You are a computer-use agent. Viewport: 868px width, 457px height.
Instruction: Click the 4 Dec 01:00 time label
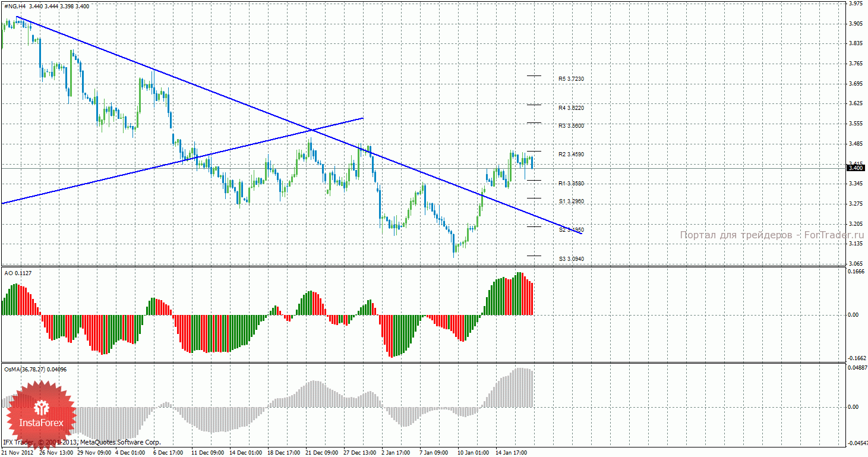click(131, 453)
